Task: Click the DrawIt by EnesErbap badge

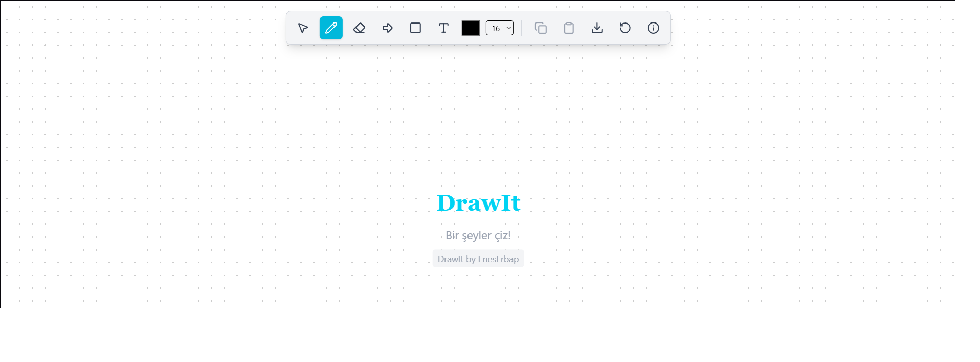Action: (x=478, y=259)
